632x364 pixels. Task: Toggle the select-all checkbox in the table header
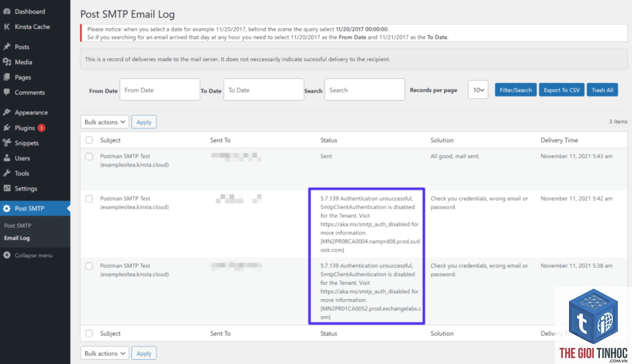click(x=89, y=140)
